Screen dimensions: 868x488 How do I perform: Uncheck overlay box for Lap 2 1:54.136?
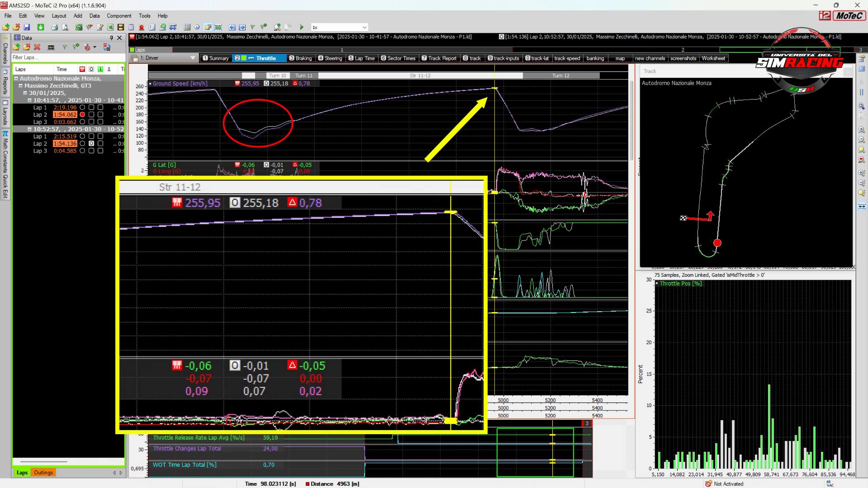click(91, 144)
